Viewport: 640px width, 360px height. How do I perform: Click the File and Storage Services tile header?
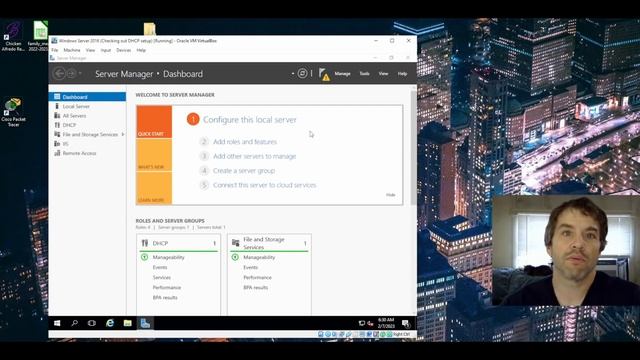269,243
